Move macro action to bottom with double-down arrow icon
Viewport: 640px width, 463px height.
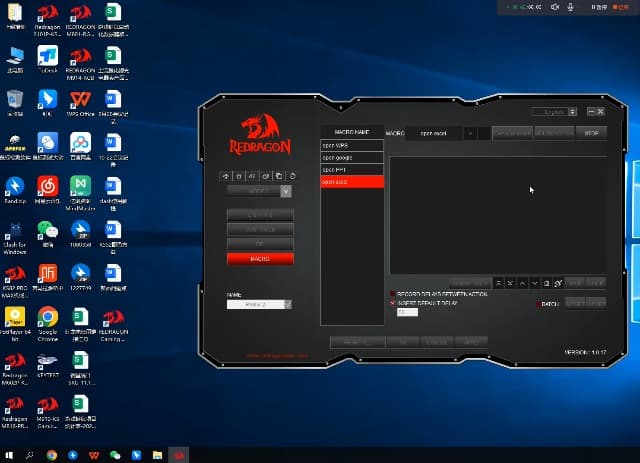[510, 283]
